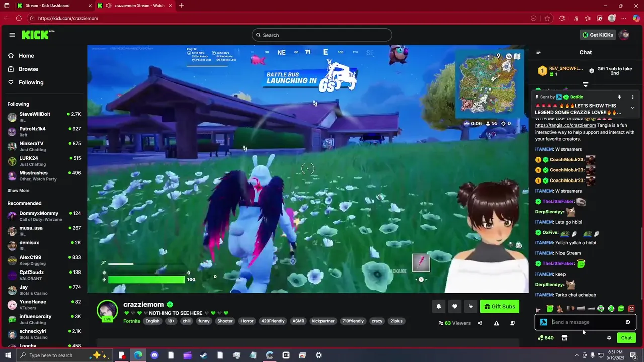Click the KICK logo
This screenshot has height=362, width=644.
coord(38,35)
